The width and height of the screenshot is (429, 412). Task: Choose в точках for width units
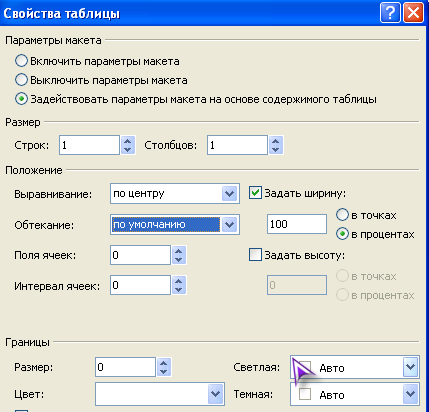point(342,215)
